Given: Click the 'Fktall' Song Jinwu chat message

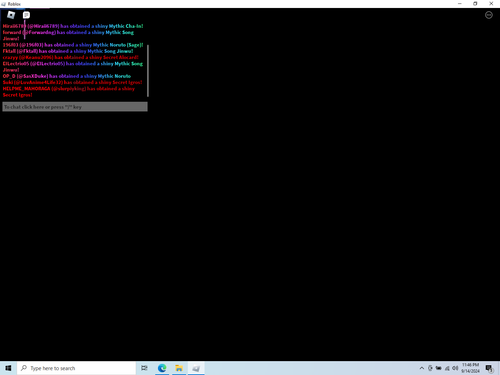Looking at the screenshot, I should [68, 51].
